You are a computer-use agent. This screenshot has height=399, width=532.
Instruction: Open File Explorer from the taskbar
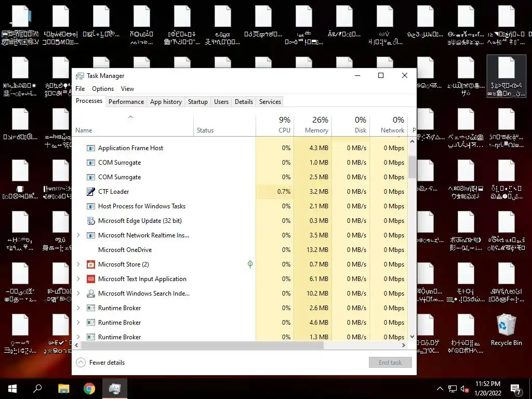point(63,389)
